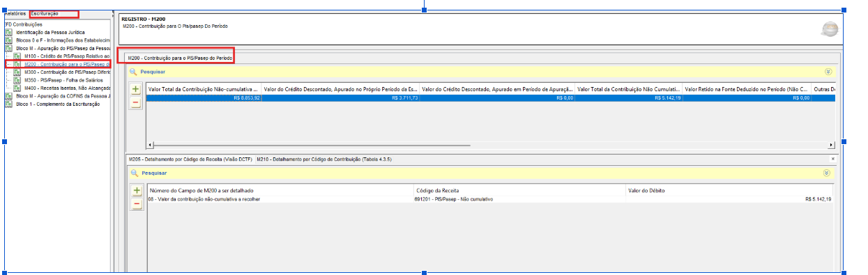Click the Código da Receita column header
Screen dimensions: 868x275
(519, 190)
